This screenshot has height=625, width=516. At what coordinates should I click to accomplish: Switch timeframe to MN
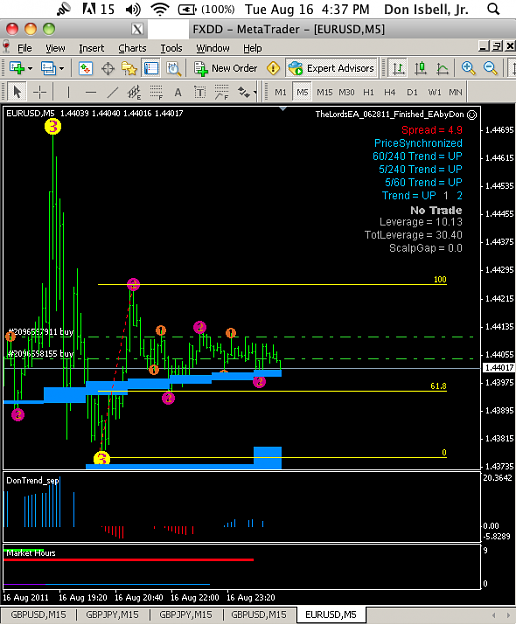pyautogui.click(x=455, y=92)
